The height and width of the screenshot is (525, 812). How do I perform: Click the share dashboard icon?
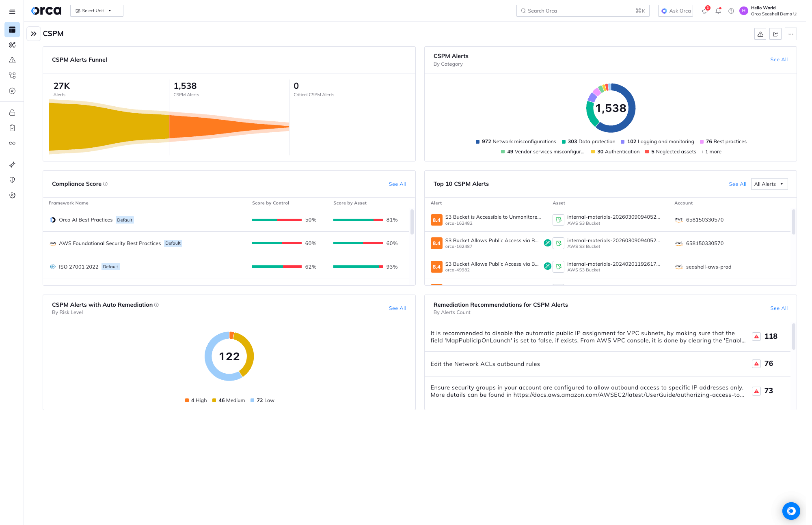tap(775, 34)
